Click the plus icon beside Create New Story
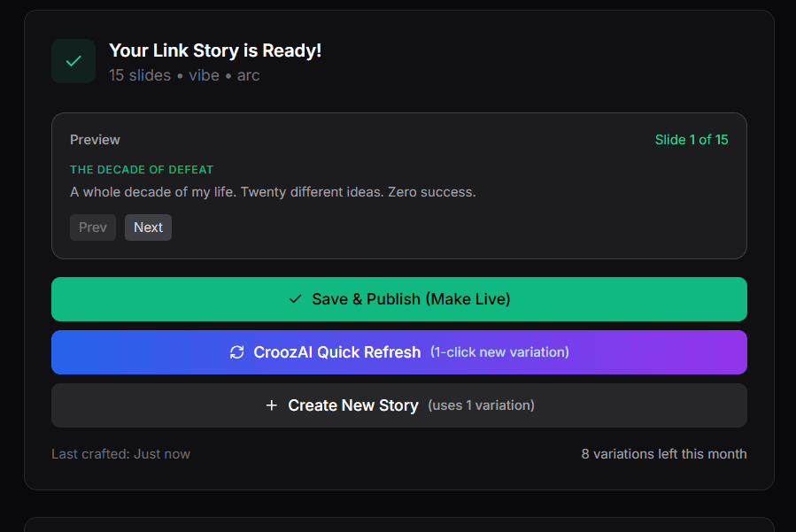 (x=271, y=405)
